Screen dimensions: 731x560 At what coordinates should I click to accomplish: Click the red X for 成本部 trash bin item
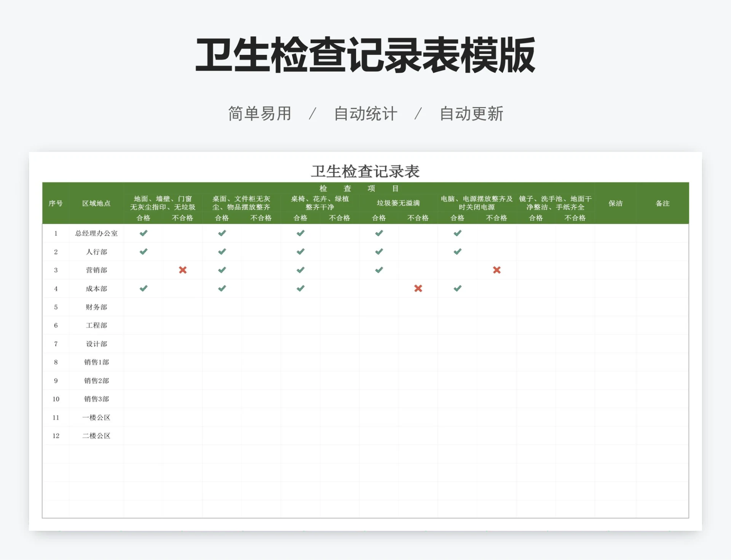pyautogui.click(x=418, y=289)
